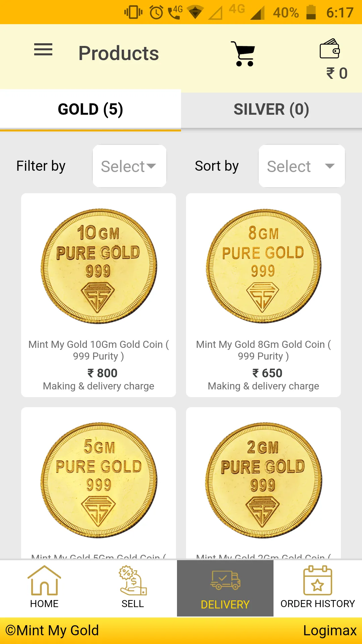Image resolution: width=362 pixels, height=644 pixels.
Task: Tap the ₹ 650 making charge price
Action: 267,373
